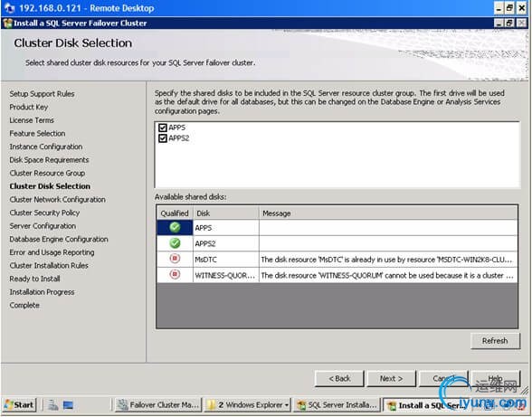Click the Refresh button
Image resolution: width=532 pixels, height=417 pixels.
tap(495, 341)
